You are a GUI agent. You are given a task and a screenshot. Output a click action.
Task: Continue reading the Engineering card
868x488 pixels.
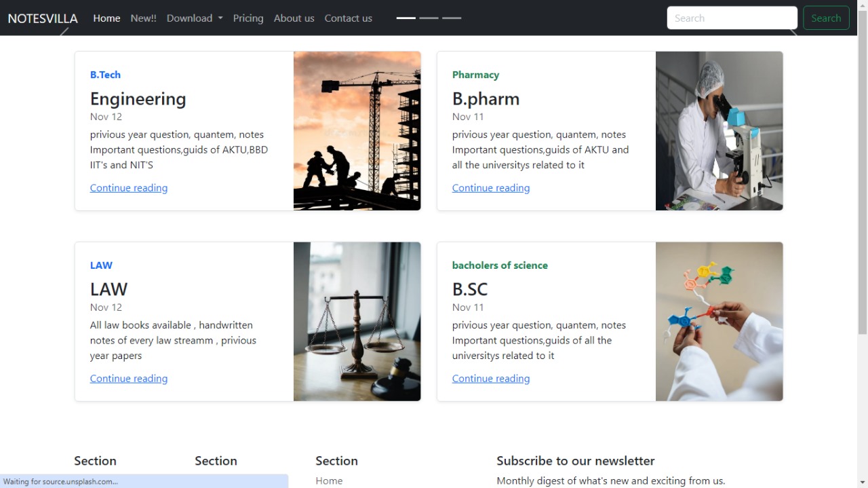point(129,188)
